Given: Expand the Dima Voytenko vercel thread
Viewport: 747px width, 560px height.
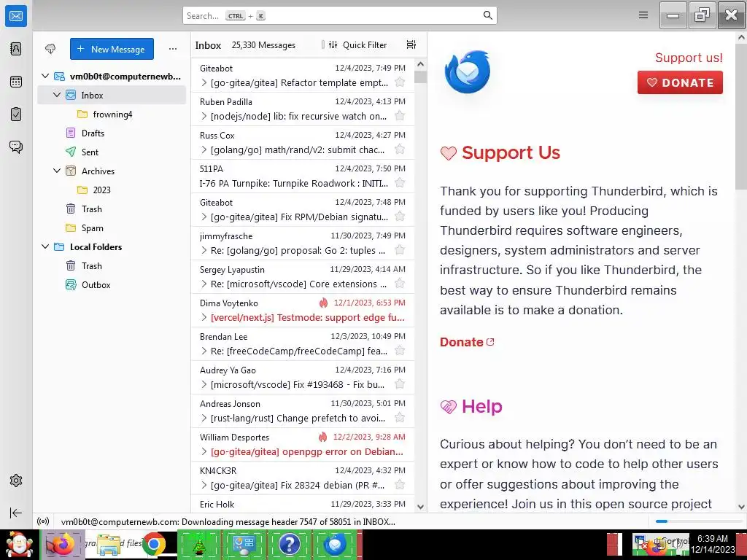Looking at the screenshot, I should tap(204, 318).
